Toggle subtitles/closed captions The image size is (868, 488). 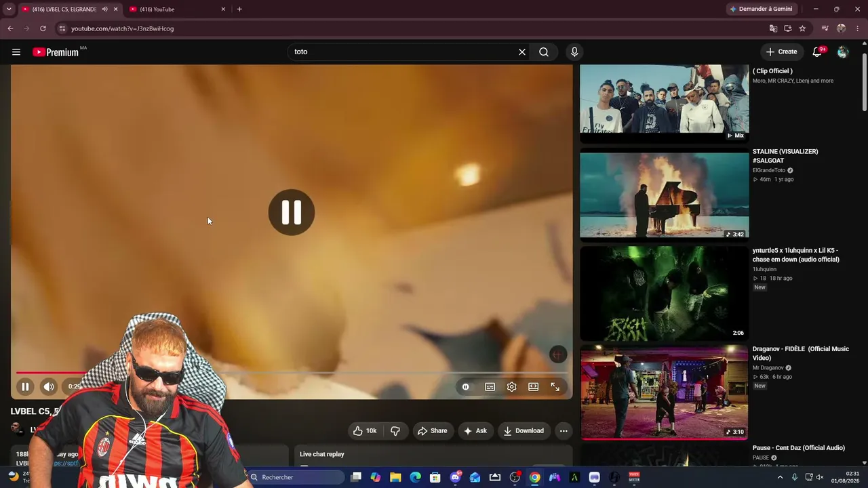click(x=490, y=387)
